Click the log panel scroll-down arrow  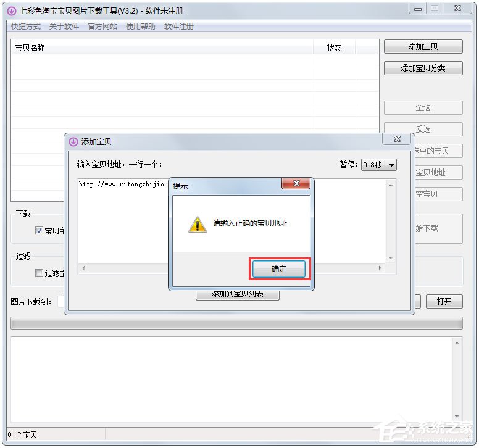457,417
